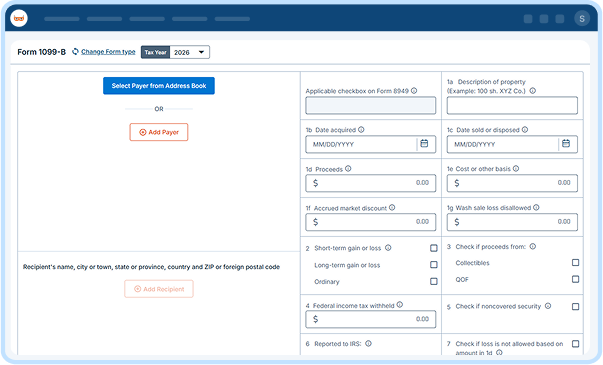Check box 7 loss not allowed checkbox
603x365 pixels.
click(x=575, y=343)
